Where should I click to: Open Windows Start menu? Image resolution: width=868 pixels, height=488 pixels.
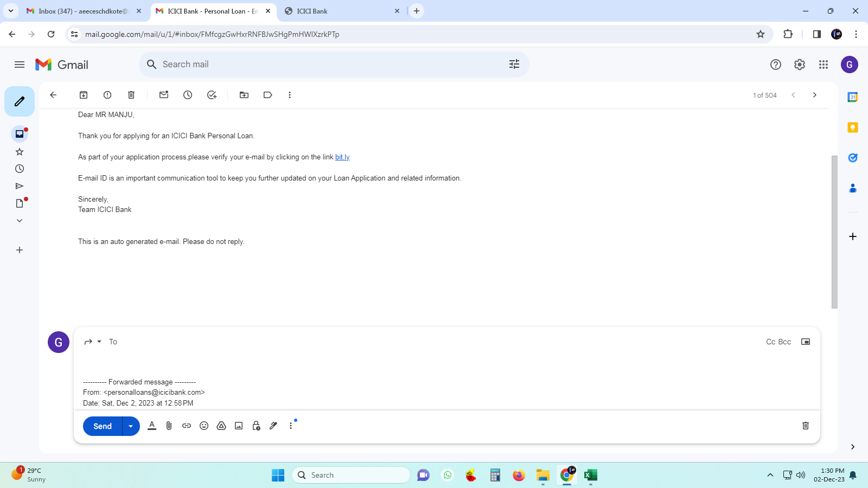[278, 476]
